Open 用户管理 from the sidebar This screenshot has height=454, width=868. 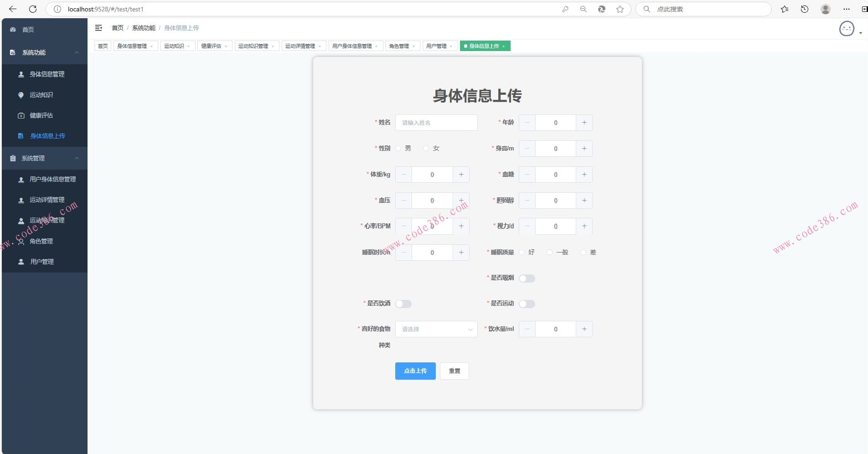[41, 262]
